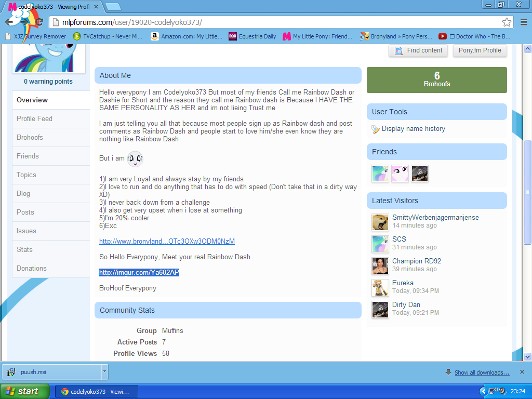Follow the bronyland link in About Me
Image resolution: width=532 pixels, height=399 pixels.
[x=167, y=241]
